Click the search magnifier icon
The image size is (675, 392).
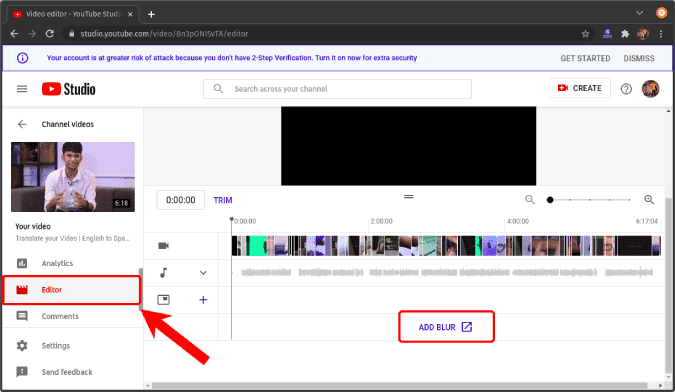pos(218,89)
